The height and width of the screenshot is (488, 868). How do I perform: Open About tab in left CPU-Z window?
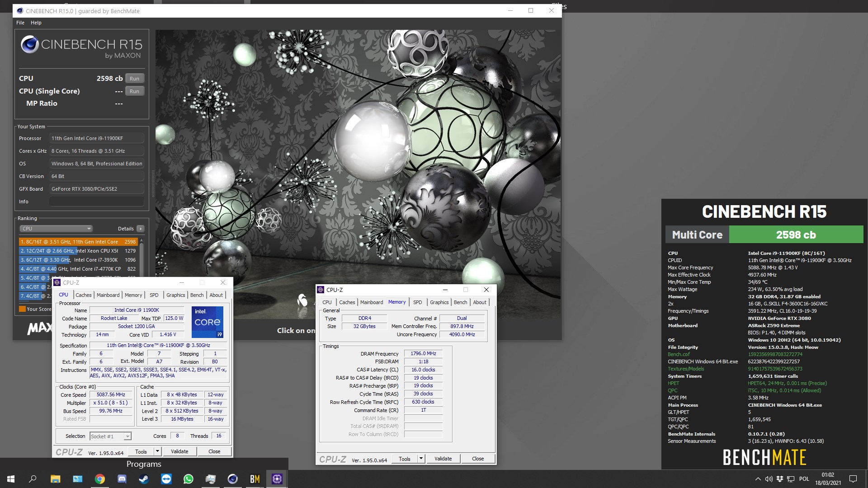216,295
